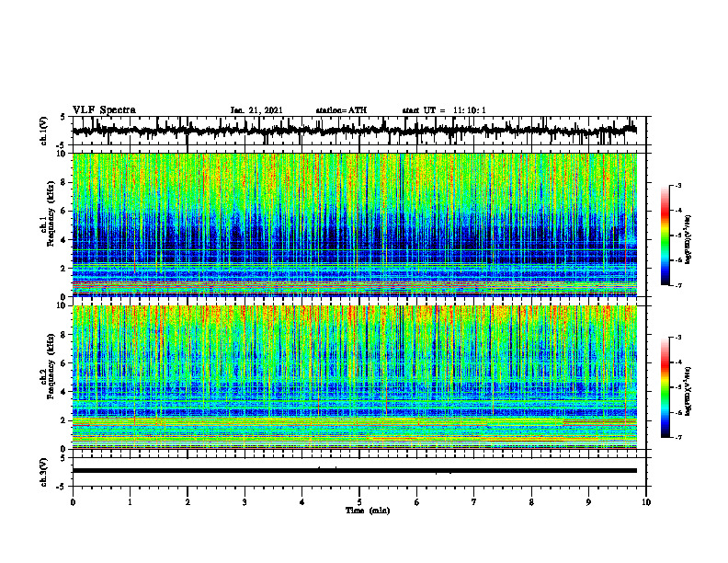The image size is (728, 563).
Task: Click time axis tick label '0'
Action: [x=73, y=502]
